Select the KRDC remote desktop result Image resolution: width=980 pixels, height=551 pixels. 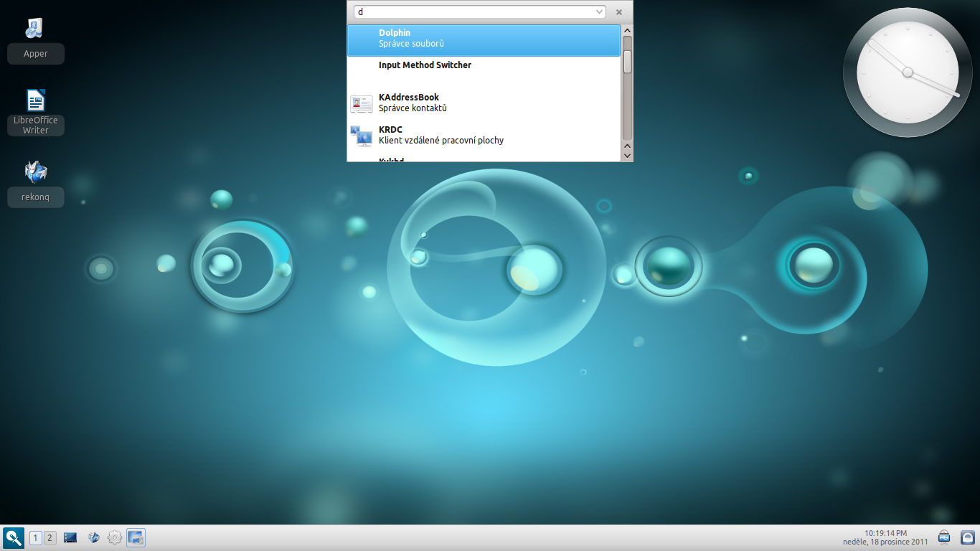[484, 137]
